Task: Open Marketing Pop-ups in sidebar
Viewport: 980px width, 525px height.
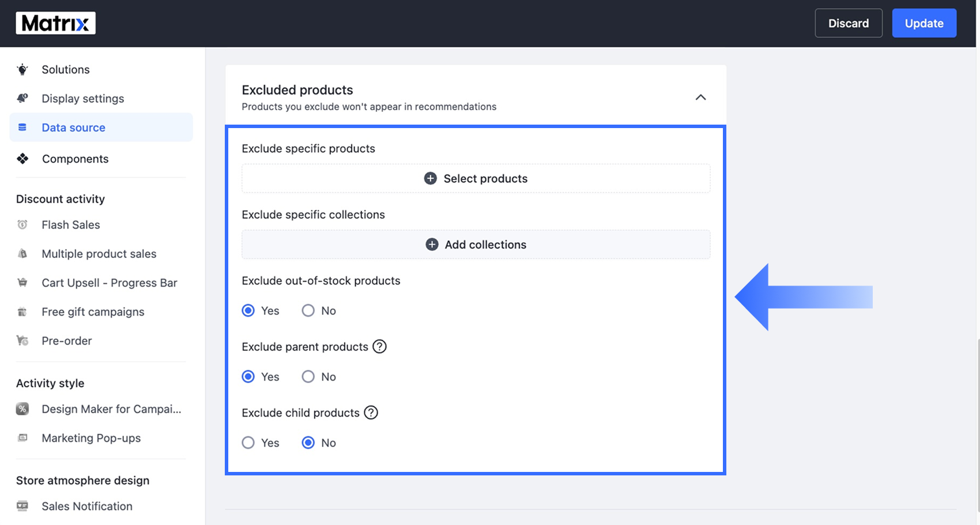Action: (91, 438)
